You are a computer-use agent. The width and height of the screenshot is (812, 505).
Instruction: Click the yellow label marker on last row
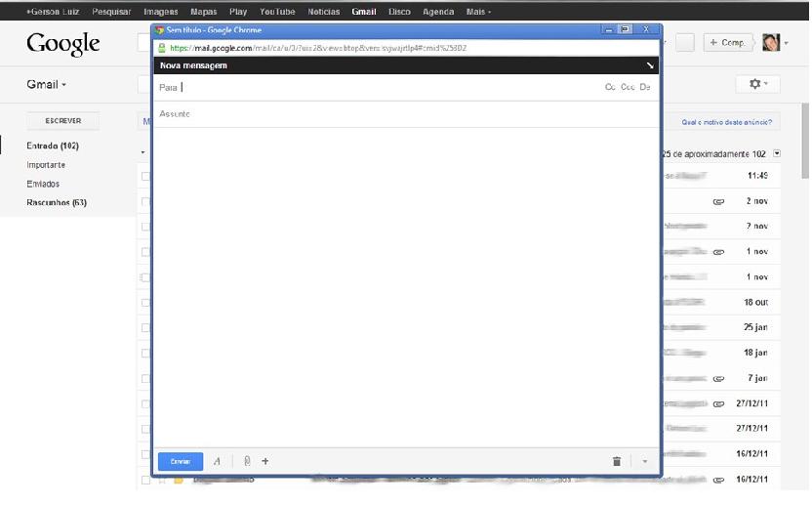click(x=179, y=481)
